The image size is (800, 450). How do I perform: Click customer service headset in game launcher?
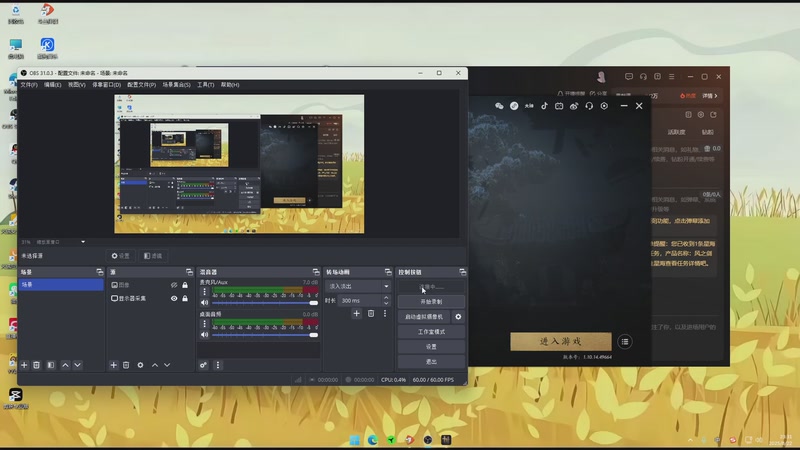[x=589, y=106]
